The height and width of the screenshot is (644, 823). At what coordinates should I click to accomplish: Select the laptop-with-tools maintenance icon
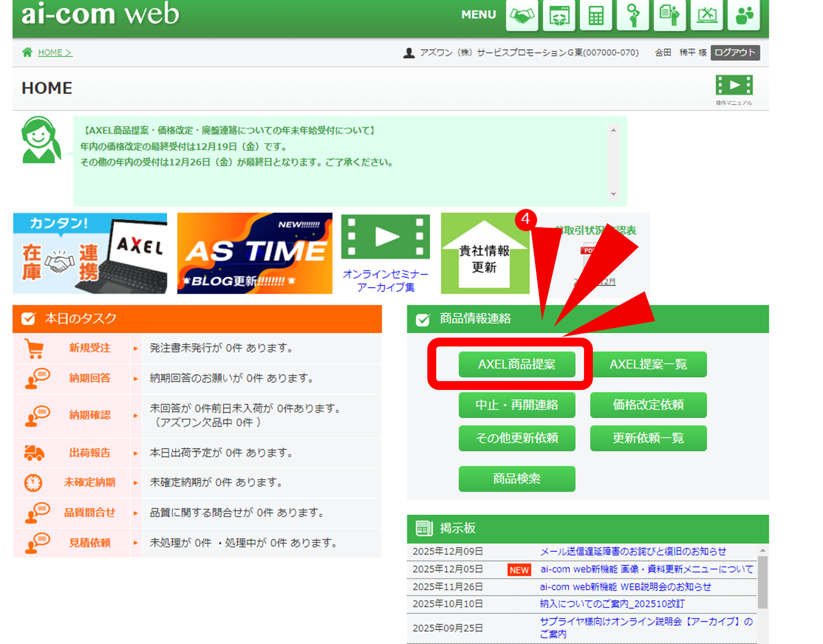pos(706,15)
